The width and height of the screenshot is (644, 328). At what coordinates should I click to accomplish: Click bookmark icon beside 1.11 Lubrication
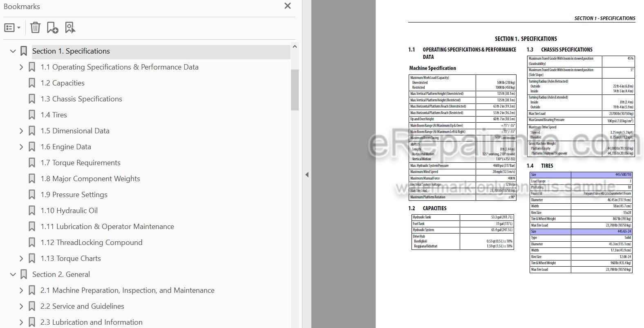coord(32,227)
